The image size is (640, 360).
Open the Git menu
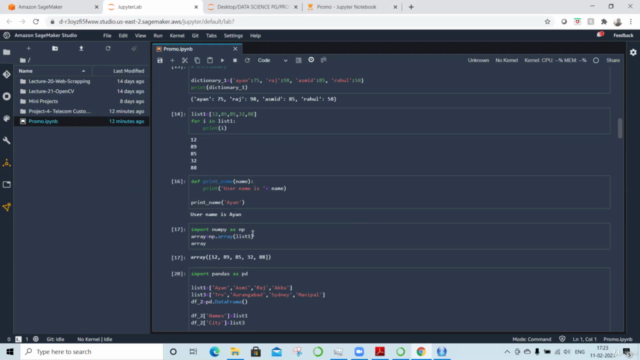pyautogui.click(x=195, y=36)
